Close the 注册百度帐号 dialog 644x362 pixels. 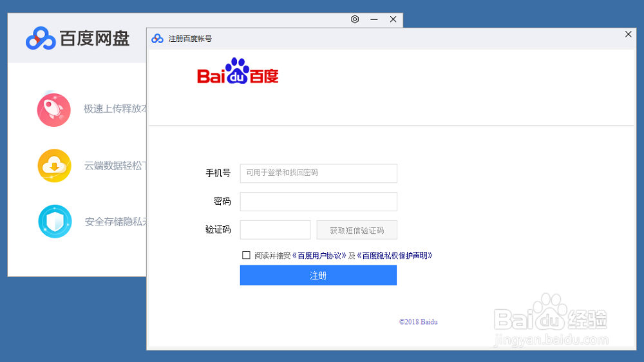pos(628,34)
